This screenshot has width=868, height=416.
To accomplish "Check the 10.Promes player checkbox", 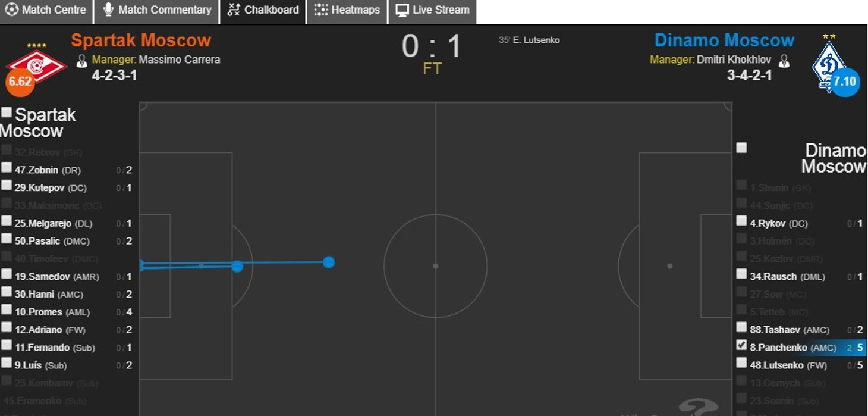I will click(x=7, y=309).
